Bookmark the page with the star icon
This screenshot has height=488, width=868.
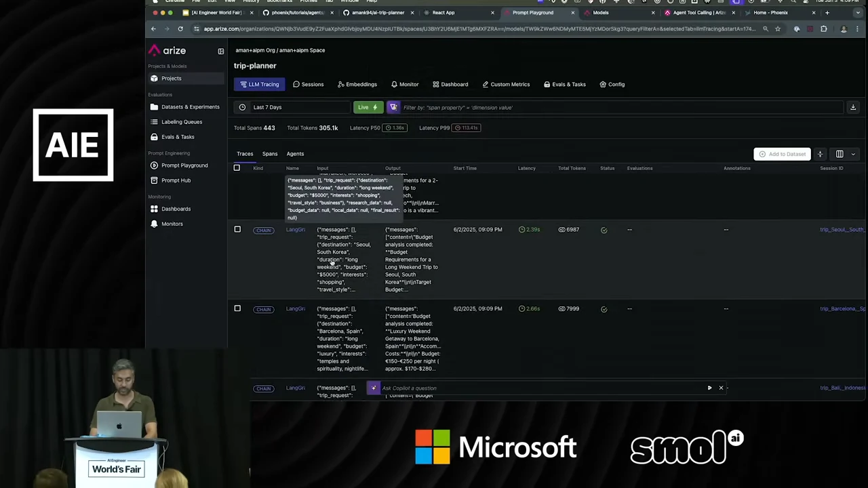(778, 29)
